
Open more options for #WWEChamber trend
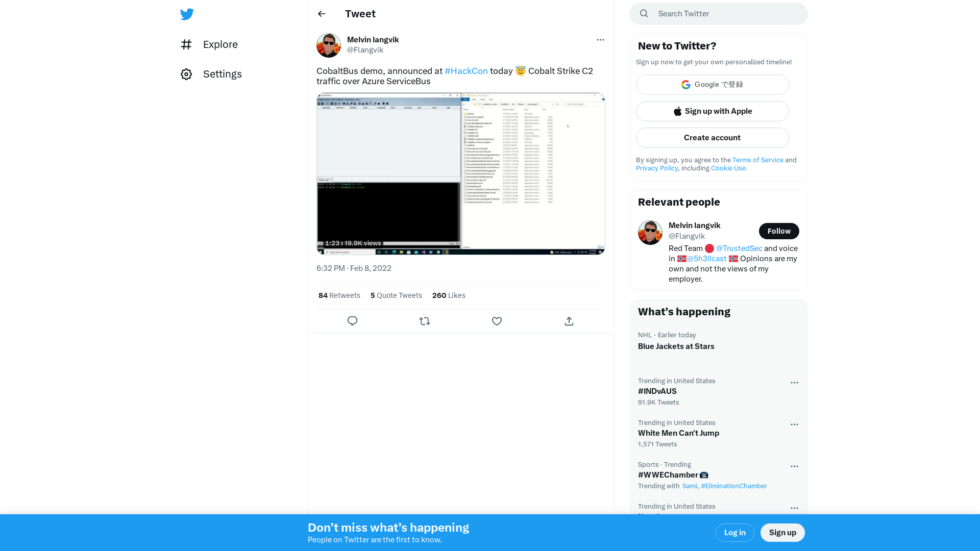click(794, 466)
